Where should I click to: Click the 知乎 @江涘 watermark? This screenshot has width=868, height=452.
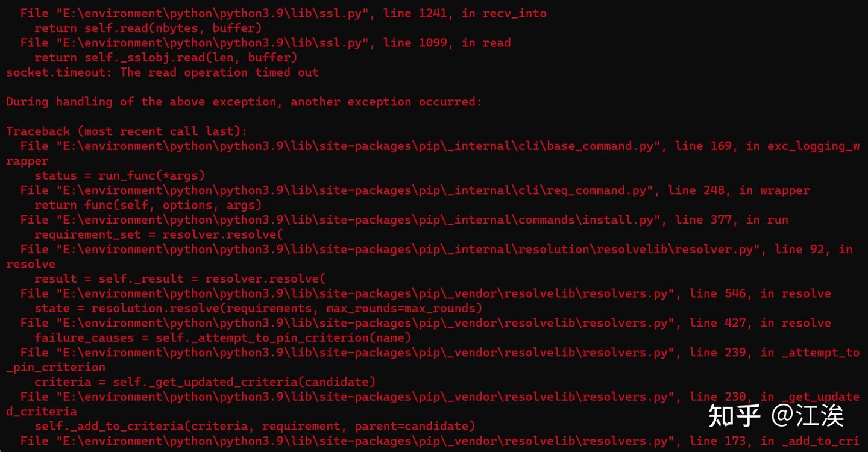pos(776,415)
